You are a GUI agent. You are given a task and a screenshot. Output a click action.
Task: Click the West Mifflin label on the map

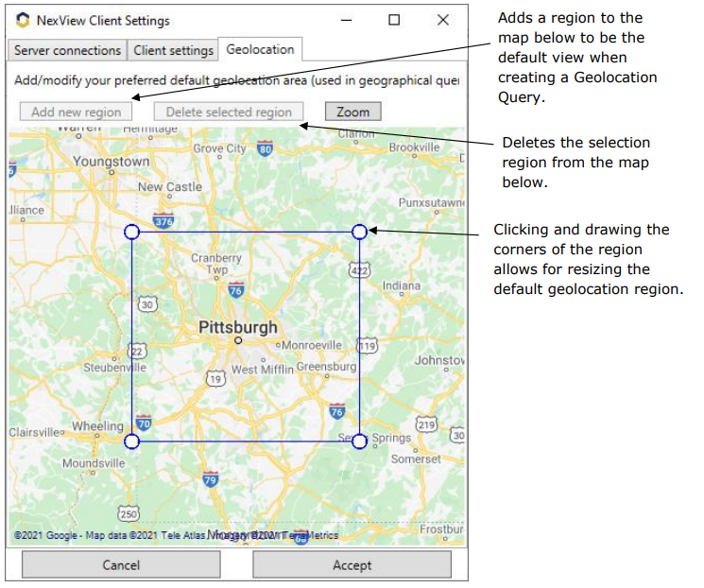(x=262, y=370)
